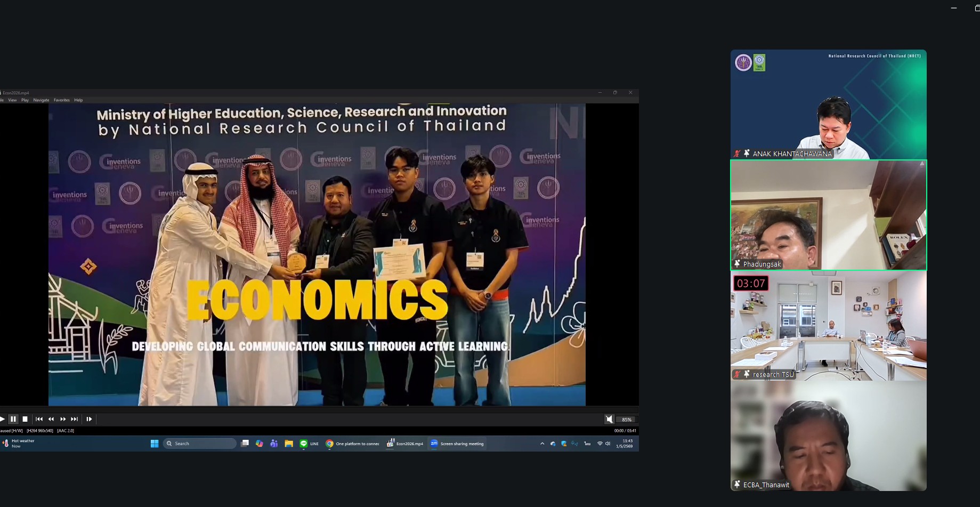Click the 00:00 / 03:41 time display

(x=625, y=431)
